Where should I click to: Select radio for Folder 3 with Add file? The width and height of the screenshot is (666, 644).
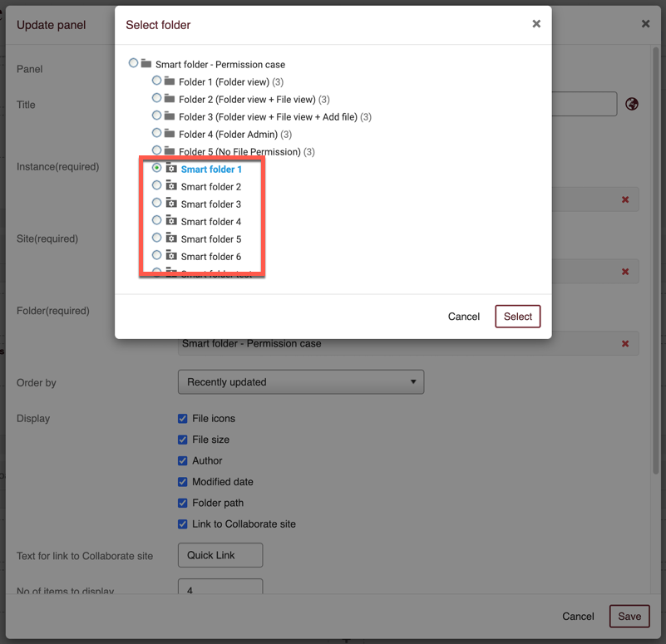pos(157,115)
